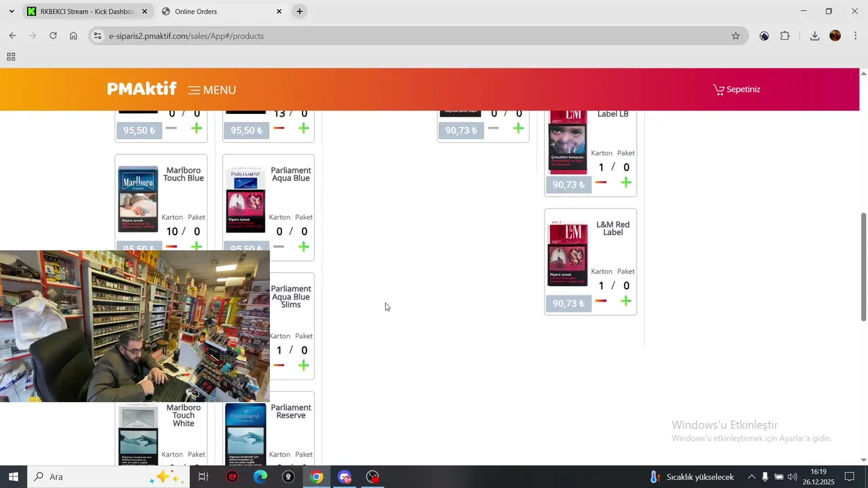Open the recording app taskbar icon

tap(373, 476)
